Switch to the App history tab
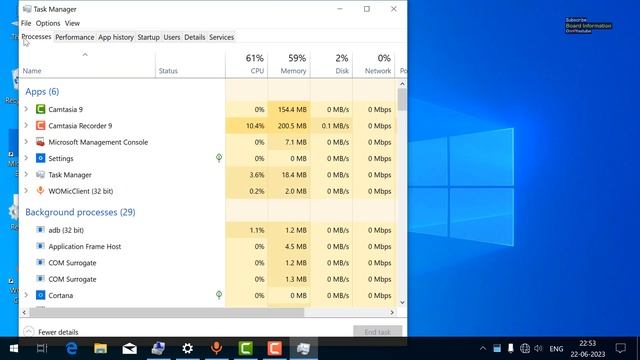The image size is (640, 360). pyautogui.click(x=116, y=37)
